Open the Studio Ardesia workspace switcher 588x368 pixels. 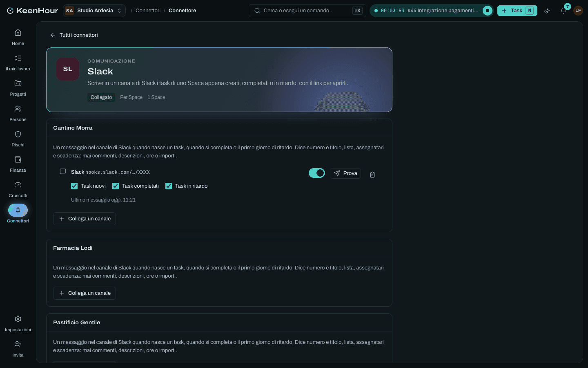(94, 11)
